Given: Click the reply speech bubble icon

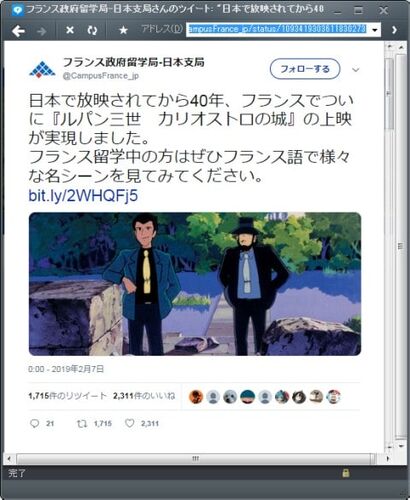Looking at the screenshot, I should (34, 423).
